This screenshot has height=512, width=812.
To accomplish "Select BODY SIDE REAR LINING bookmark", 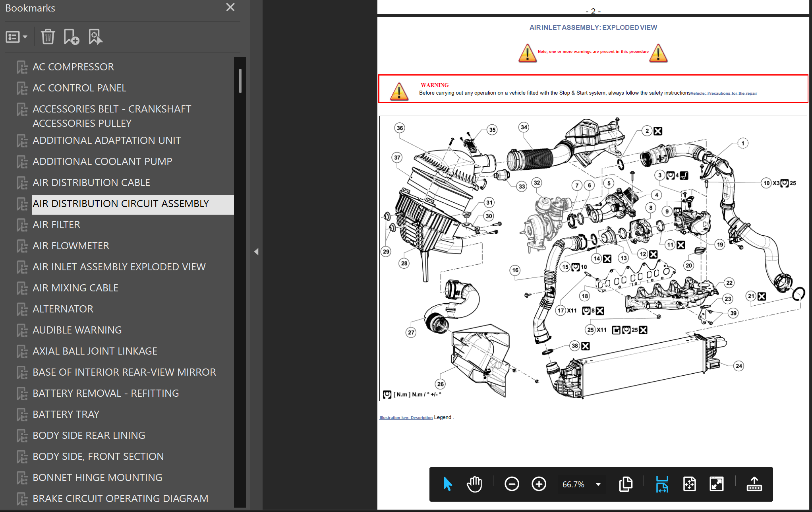I will point(89,435).
